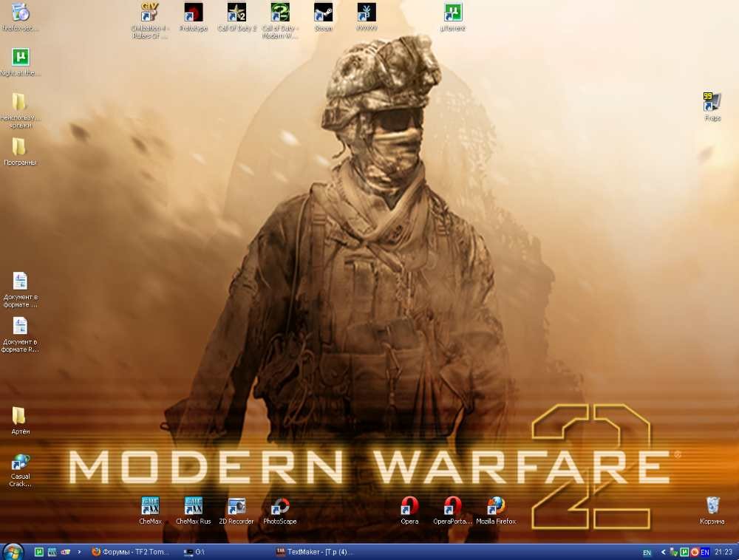
Task: Click the µTorrent tray icon
Action: 684,552
